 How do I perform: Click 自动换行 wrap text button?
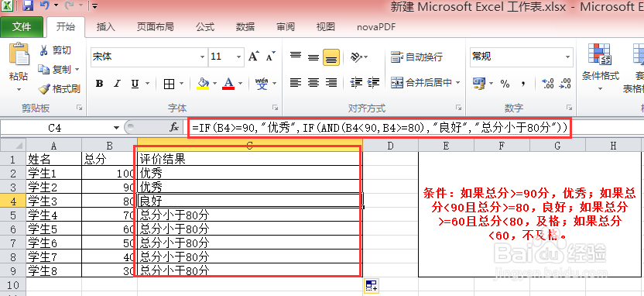[417, 57]
